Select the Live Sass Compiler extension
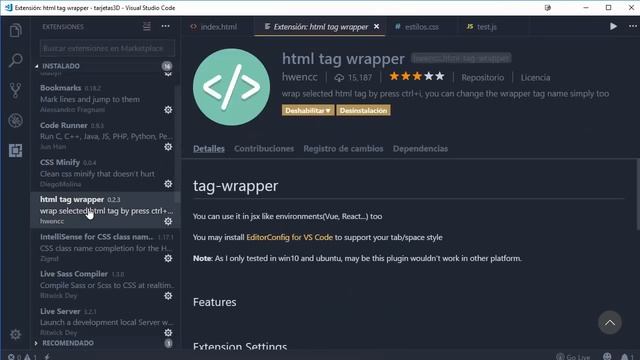Image resolution: width=640 pixels, height=360 pixels. tap(104, 284)
